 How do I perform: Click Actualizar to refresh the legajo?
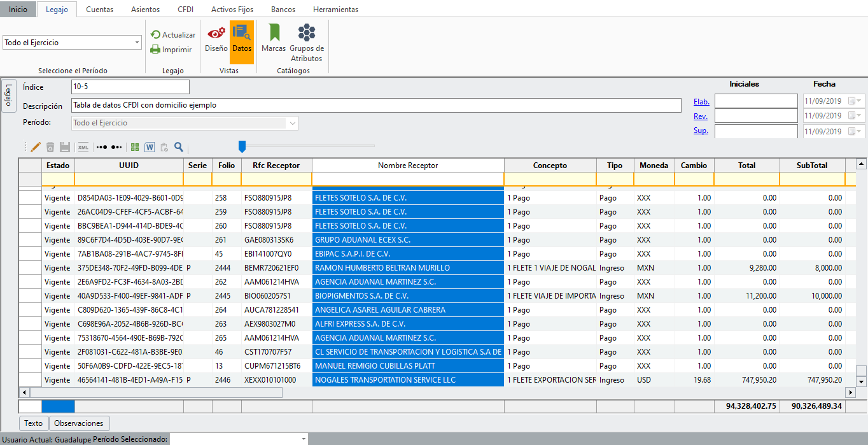(172, 35)
